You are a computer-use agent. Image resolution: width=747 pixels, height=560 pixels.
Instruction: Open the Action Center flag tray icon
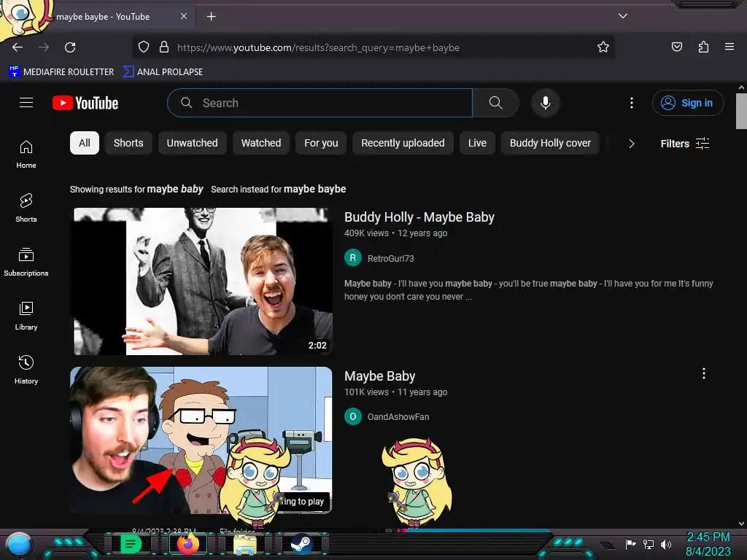click(631, 544)
